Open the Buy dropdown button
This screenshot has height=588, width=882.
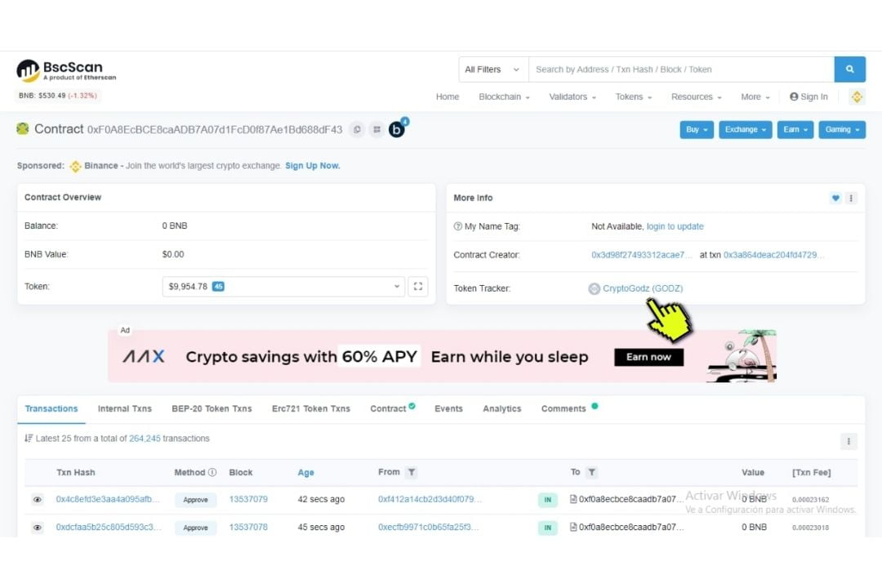pyautogui.click(x=697, y=129)
